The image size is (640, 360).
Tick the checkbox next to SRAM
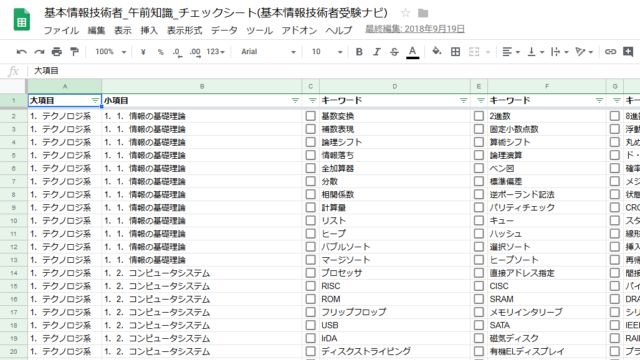coord(479,299)
